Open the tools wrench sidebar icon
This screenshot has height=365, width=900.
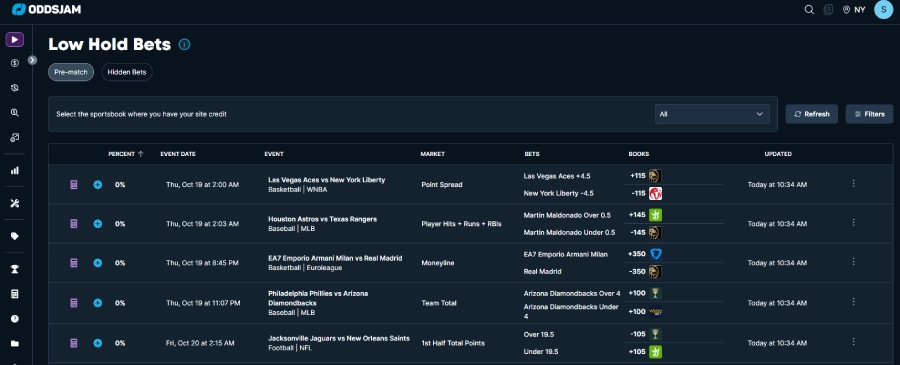click(15, 203)
